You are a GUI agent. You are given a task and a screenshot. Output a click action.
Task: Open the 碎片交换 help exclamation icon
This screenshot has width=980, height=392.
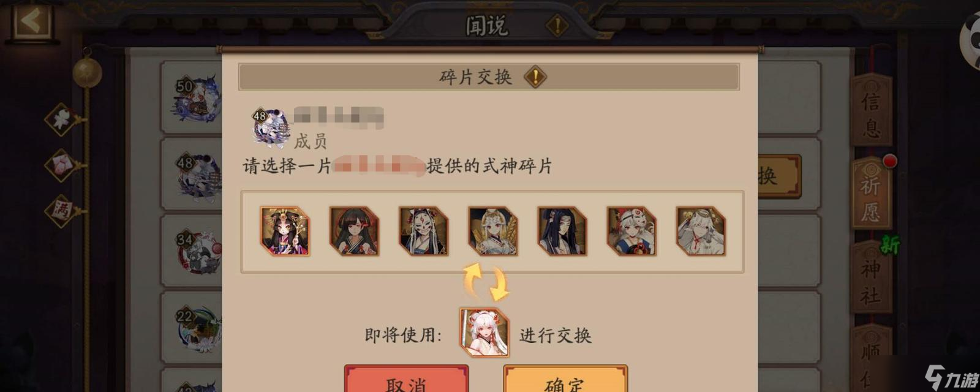pyautogui.click(x=535, y=77)
